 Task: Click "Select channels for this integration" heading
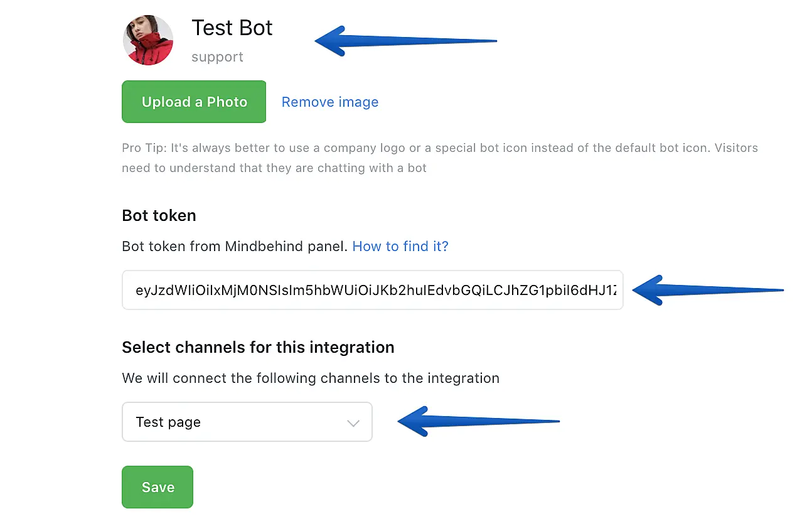pos(258,347)
